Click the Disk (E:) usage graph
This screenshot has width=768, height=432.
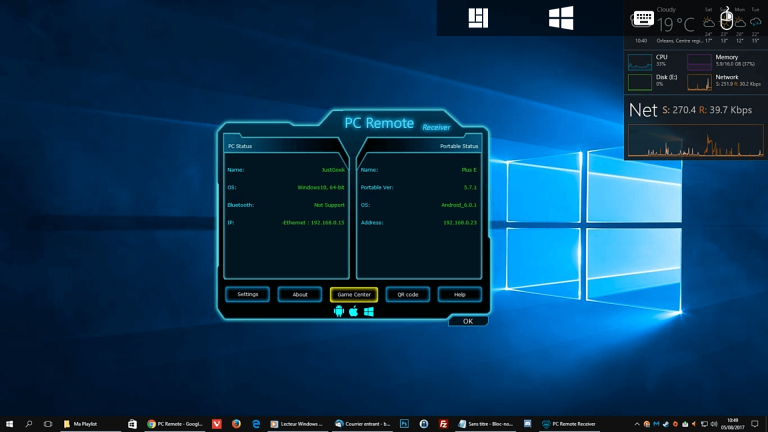pos(640,82)
